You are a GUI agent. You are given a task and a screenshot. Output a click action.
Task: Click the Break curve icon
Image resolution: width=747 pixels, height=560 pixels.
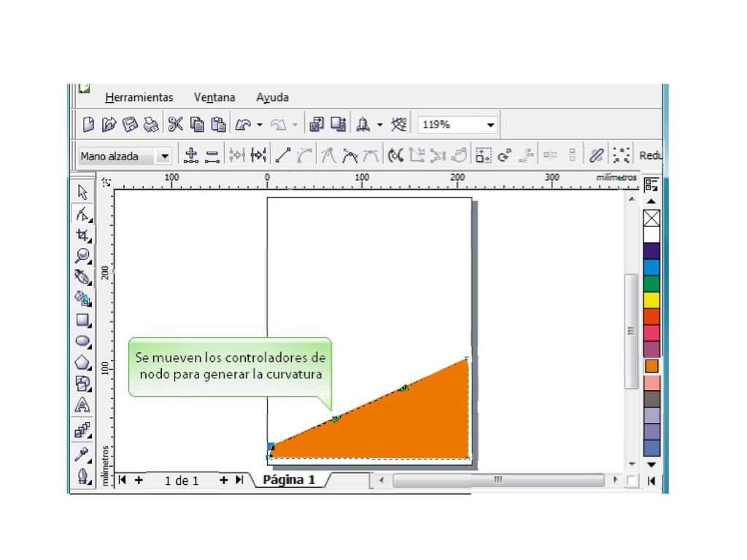point(259,155)
